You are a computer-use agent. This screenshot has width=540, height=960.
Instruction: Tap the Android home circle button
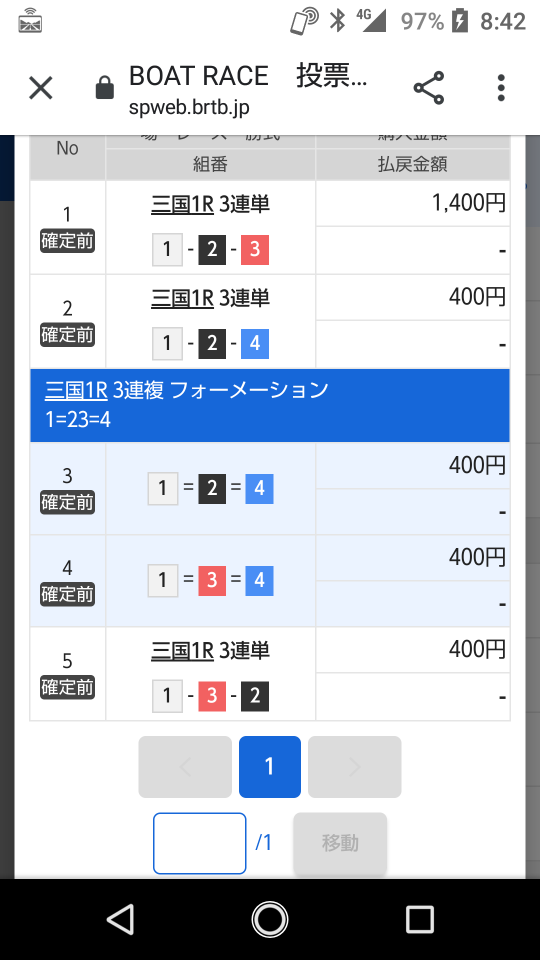[x=270, y=919]
